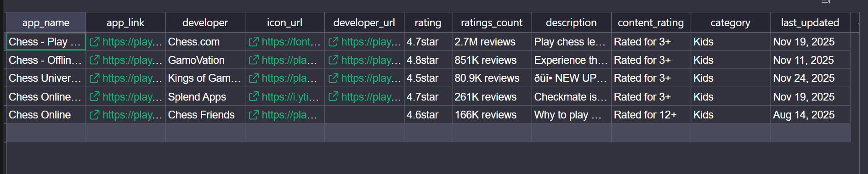Select the '851K reviews' cell
868x174 pixels.
tap(492, 60)
